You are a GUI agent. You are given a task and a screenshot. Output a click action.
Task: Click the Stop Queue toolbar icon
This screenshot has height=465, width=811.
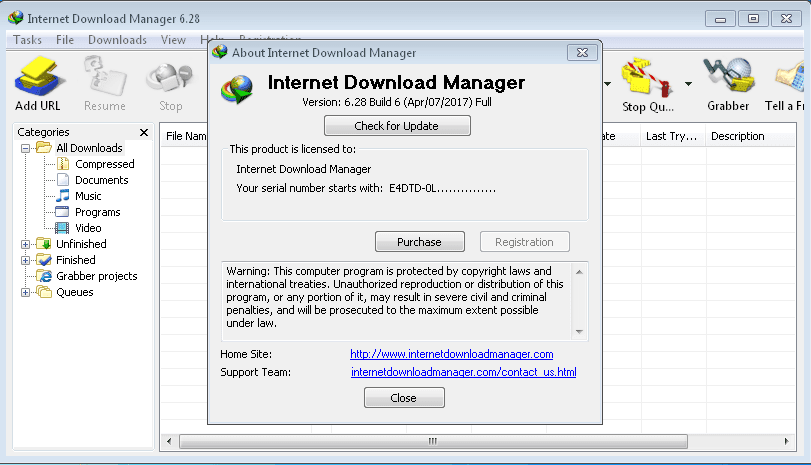point(647,78)
